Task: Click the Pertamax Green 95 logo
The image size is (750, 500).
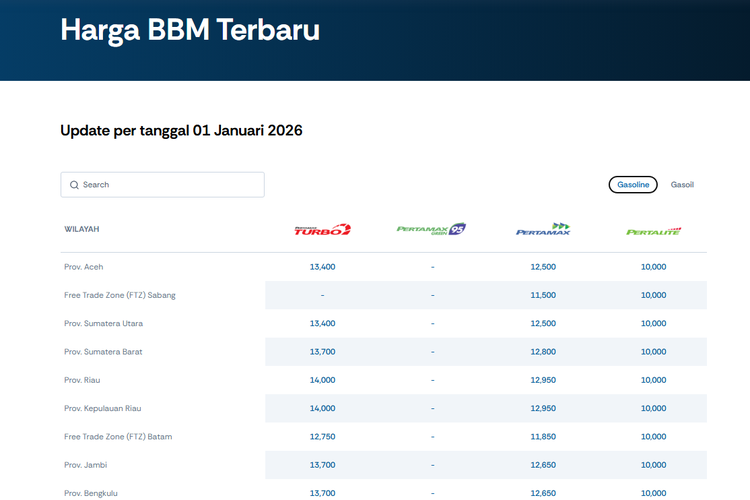Action: click(x=431, y=229)
